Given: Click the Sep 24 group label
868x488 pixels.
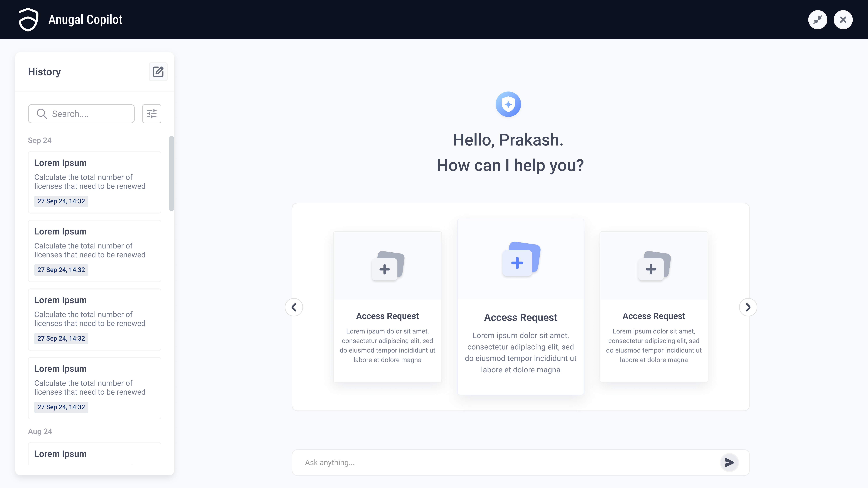Looking at the screenshot, I should point(40,140).
